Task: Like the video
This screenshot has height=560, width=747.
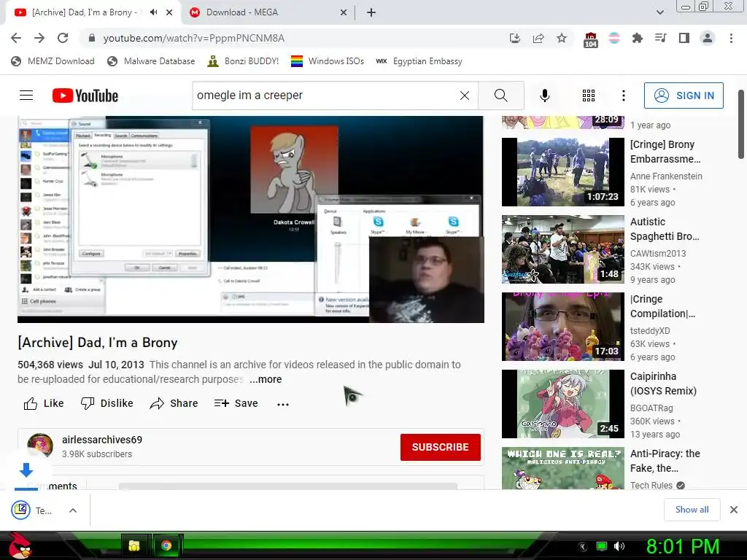Action: pyautogui.click(x=44, y=403)
